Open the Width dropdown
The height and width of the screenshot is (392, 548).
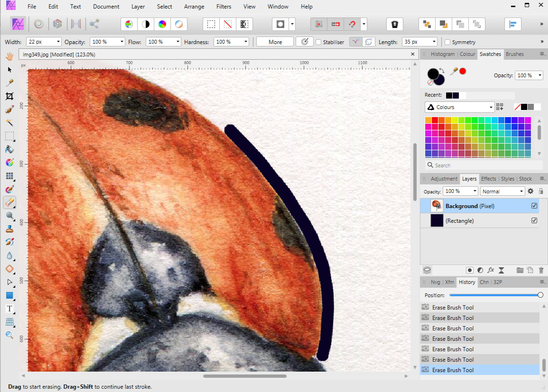coord(58,42)
